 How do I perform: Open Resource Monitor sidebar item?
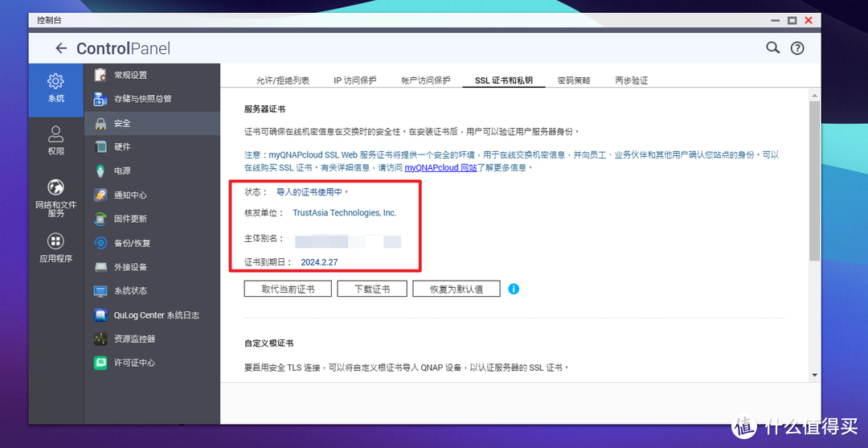pyautogui.click(x=134, y=339)
